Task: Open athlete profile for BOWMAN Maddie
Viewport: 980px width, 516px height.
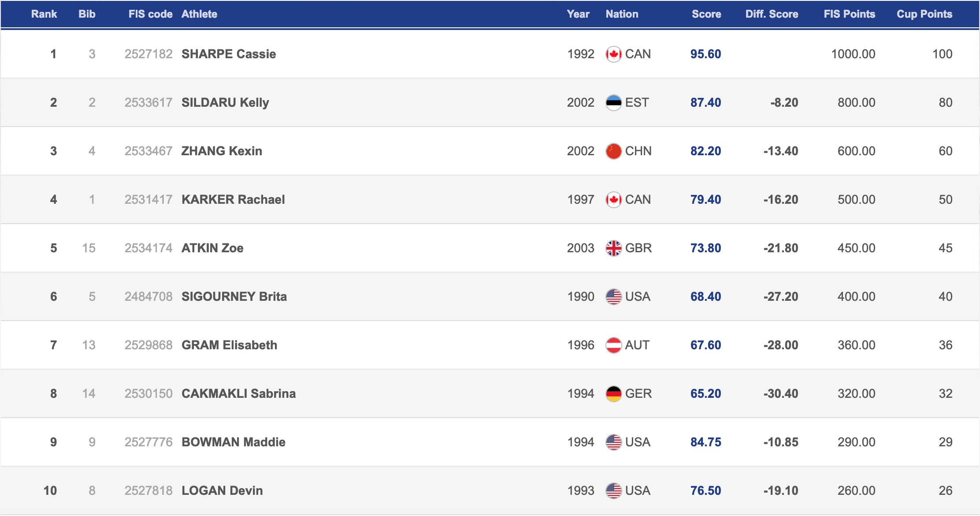Action: (233, 442)
